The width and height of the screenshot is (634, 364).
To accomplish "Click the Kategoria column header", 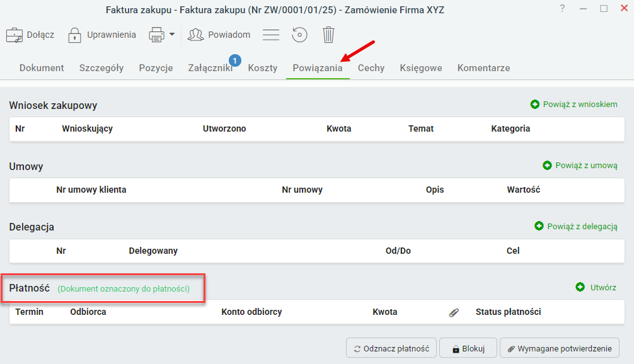I will pos(510,128).
